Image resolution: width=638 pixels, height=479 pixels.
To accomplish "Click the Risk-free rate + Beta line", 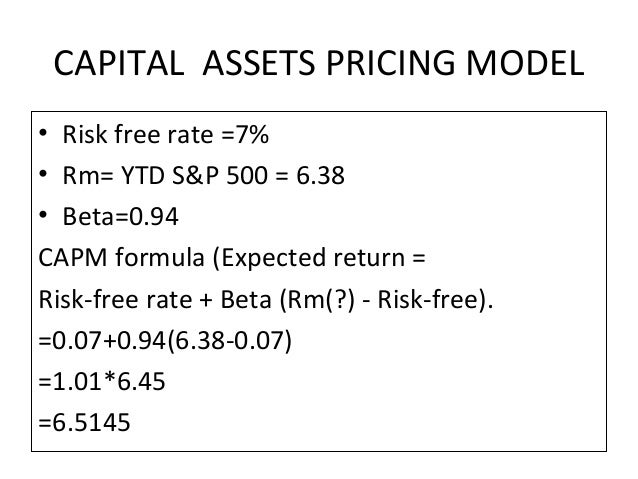I will click(266, 300).
